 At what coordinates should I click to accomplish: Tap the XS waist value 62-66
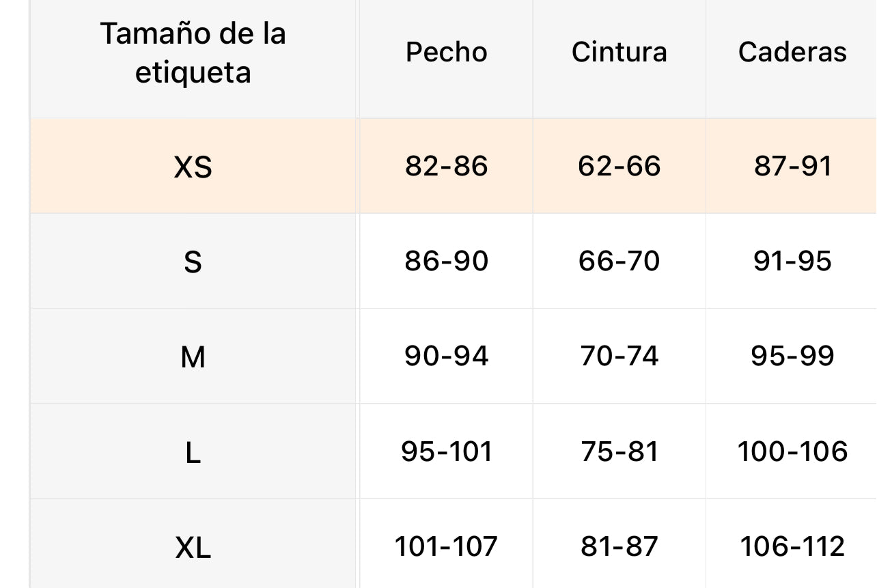click(619, 166)
